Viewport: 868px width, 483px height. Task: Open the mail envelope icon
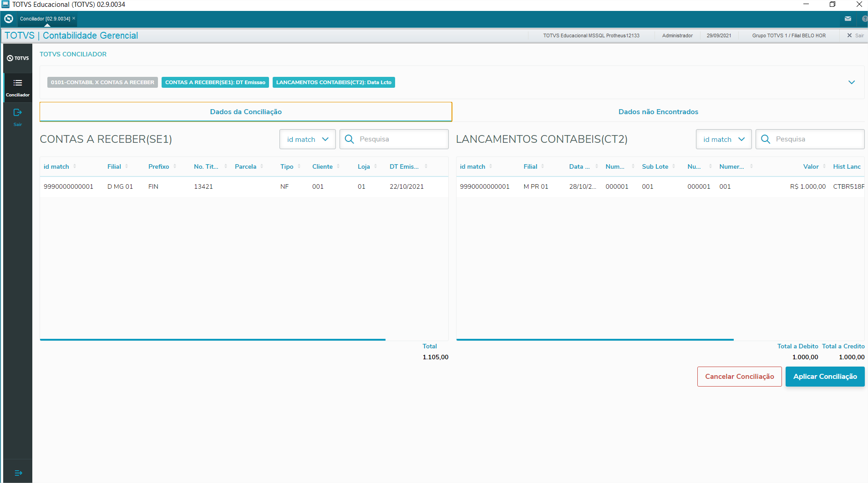[848, 19]
